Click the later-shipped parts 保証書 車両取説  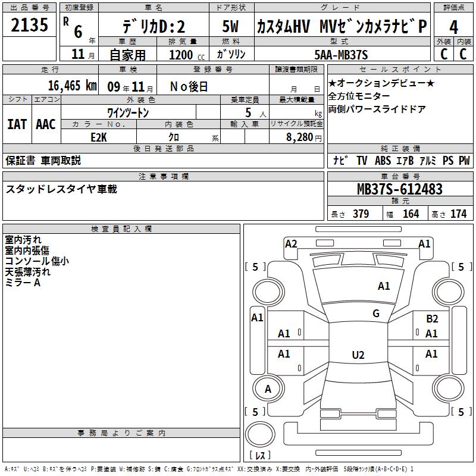click(43, 160)
